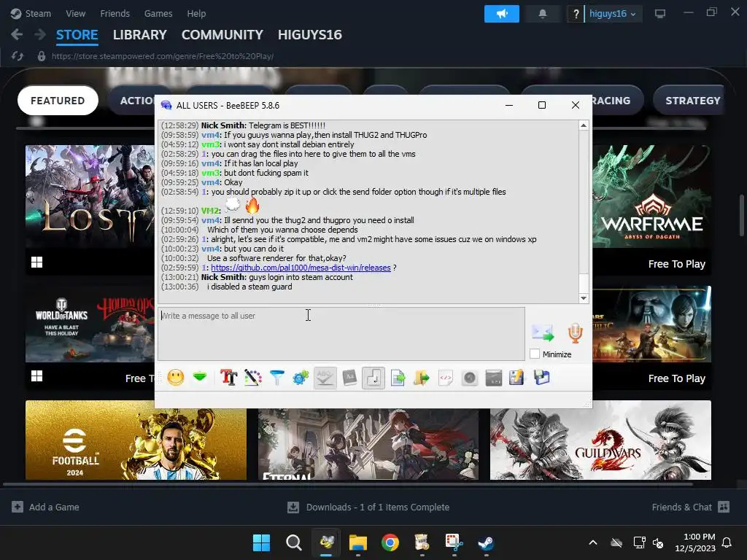Viewport: 747px width, 560px height.
Task: Focus the 'Write a message to all user' box
Action: coord(341,333)
